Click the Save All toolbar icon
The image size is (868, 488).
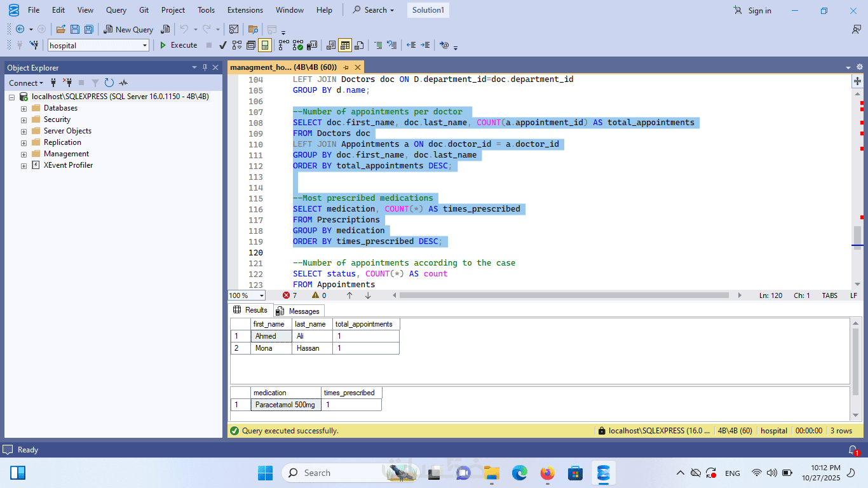coord(89,29)
